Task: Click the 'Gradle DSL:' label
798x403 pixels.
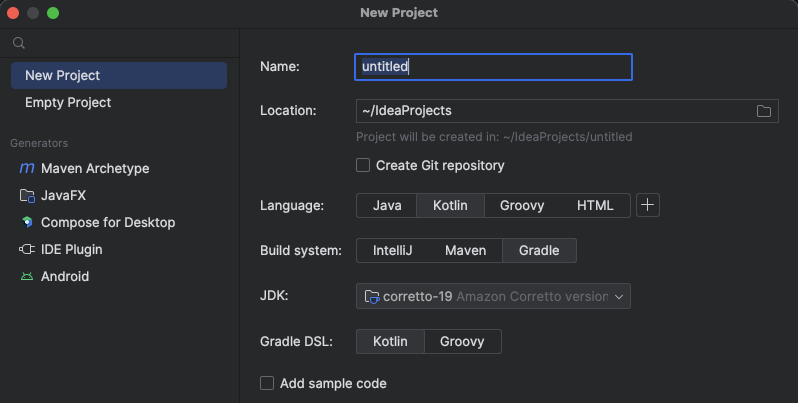Action: (x=296, y=341)
